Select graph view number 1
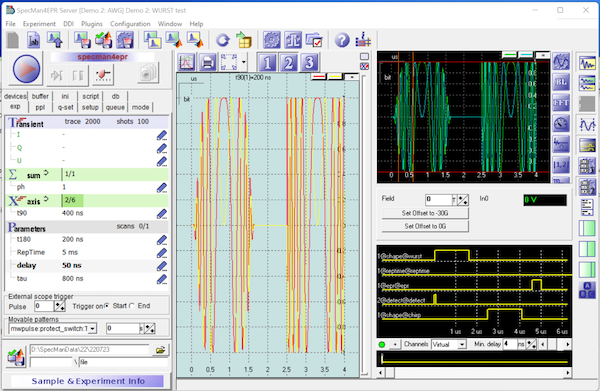 [x=267, y=62]
